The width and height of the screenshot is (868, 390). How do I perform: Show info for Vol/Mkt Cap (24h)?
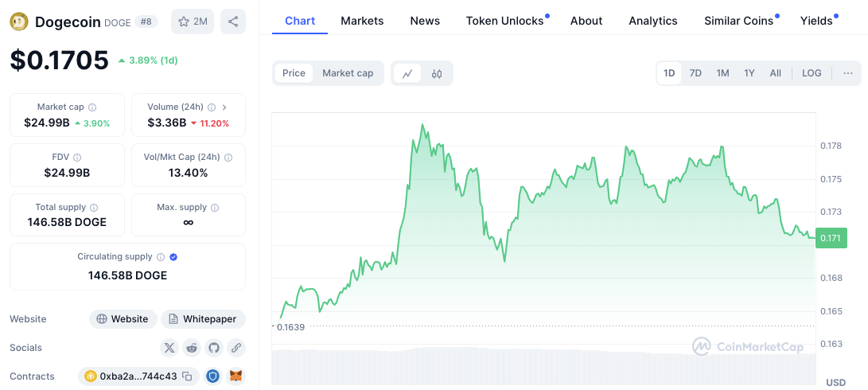228,158
